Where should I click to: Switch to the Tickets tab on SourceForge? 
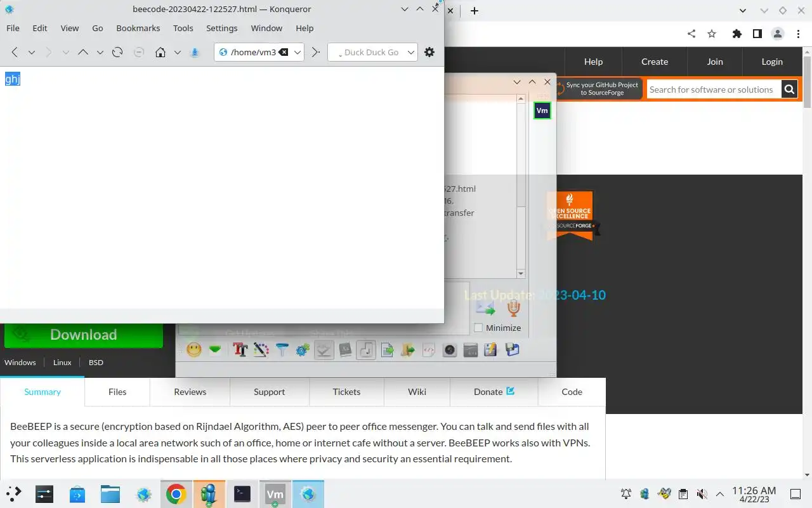346,392
